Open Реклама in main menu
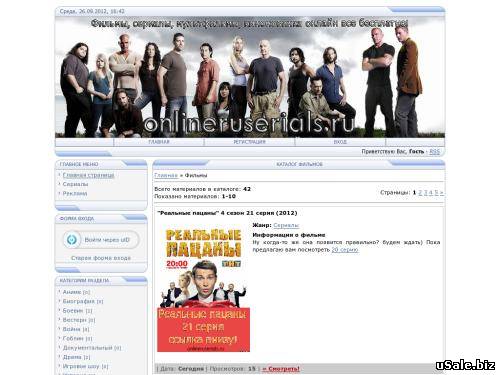Viewport: 500px width, 375px height. 75,194
